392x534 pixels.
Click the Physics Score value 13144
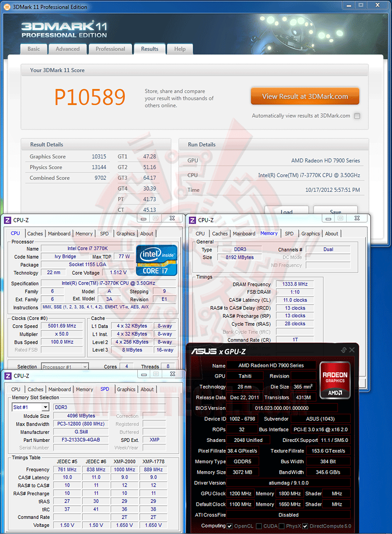tap(99, 167)
